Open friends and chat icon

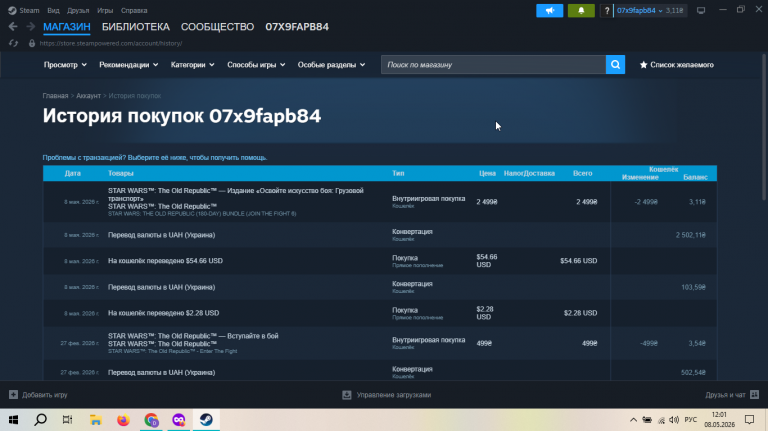(x=754, y=395)
